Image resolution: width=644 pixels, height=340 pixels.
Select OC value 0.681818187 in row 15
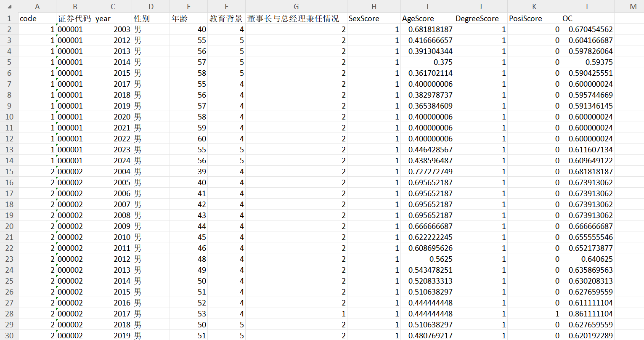pos(588,172)
